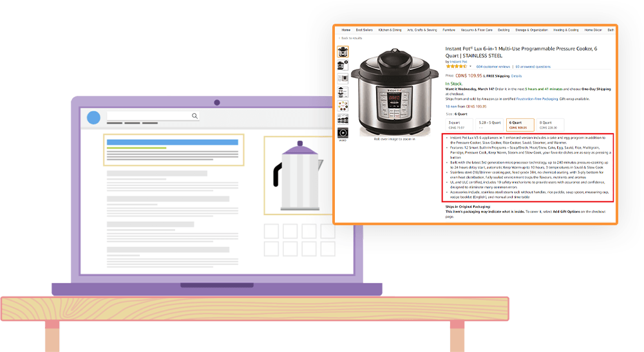The height and width of the screenshot is (352, 644).
Task: Open Arts, Crafts & Sewing category
Action: pos(422,30)
